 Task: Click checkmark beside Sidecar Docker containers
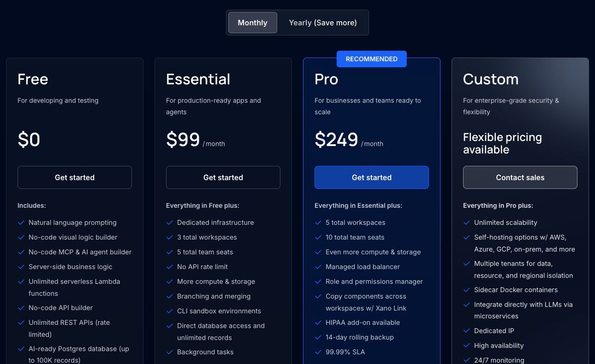coord(466,290)
